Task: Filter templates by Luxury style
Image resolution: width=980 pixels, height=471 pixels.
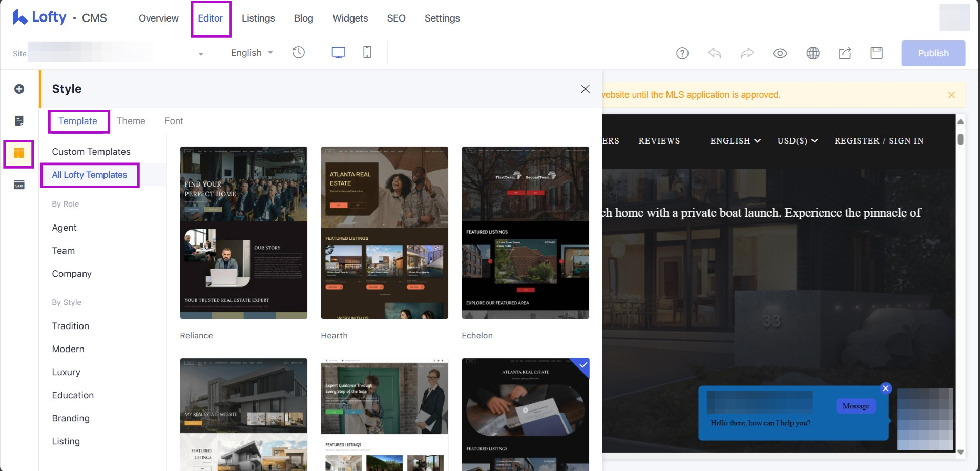Action: (x=66, y=372)
